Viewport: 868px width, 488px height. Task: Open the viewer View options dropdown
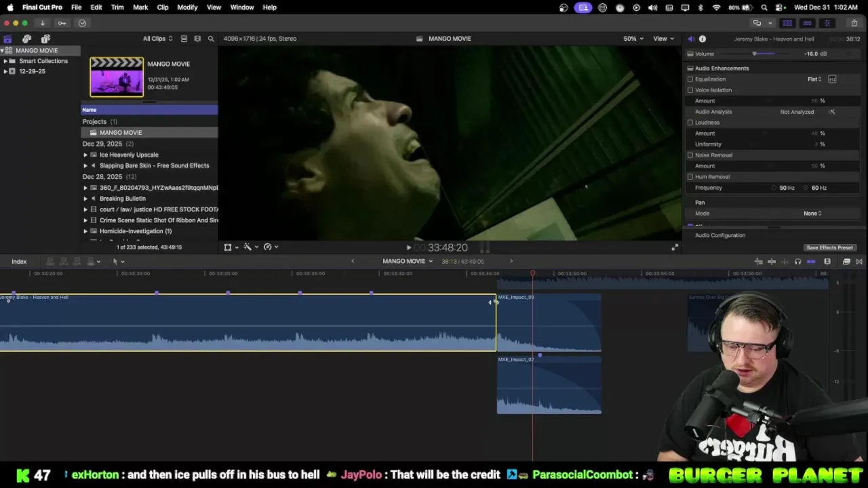coord(663,39)
